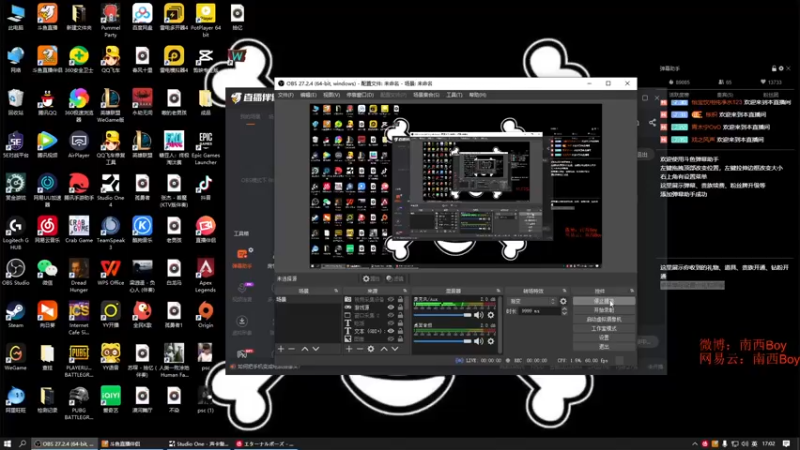Open the 帮助(H) menu in OBS
This screenshot has width=800, height=450.
[478, 95]
